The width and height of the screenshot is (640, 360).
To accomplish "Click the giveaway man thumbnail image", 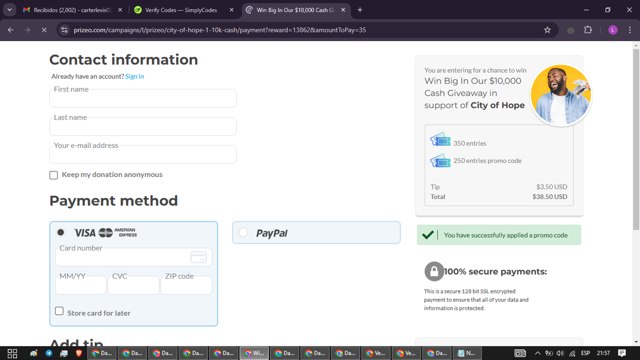I will point(560,95).
